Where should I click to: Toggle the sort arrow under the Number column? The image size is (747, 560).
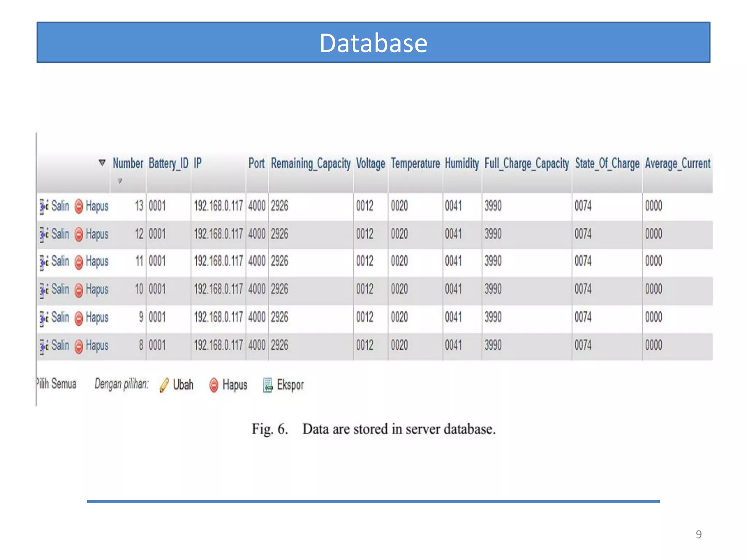pyautogui.click(x=120, y=181)
